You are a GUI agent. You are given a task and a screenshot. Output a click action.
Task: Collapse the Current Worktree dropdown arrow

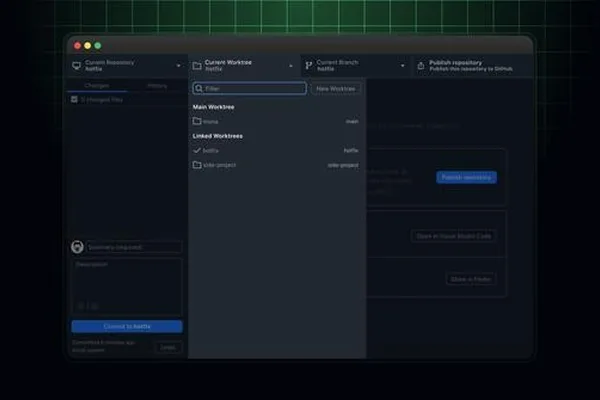[291, 66]
